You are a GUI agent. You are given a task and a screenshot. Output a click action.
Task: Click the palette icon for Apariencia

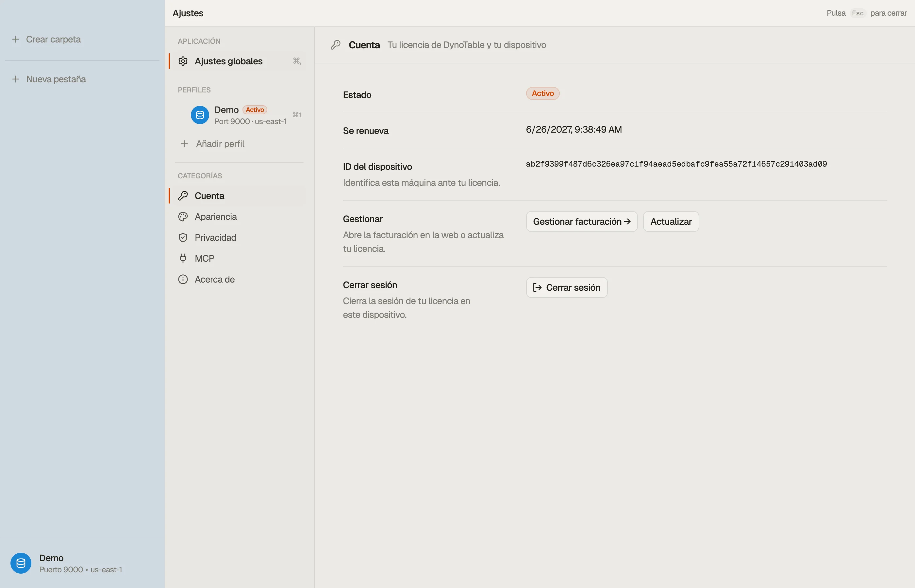pyautogui.click(x=183, y=217)
